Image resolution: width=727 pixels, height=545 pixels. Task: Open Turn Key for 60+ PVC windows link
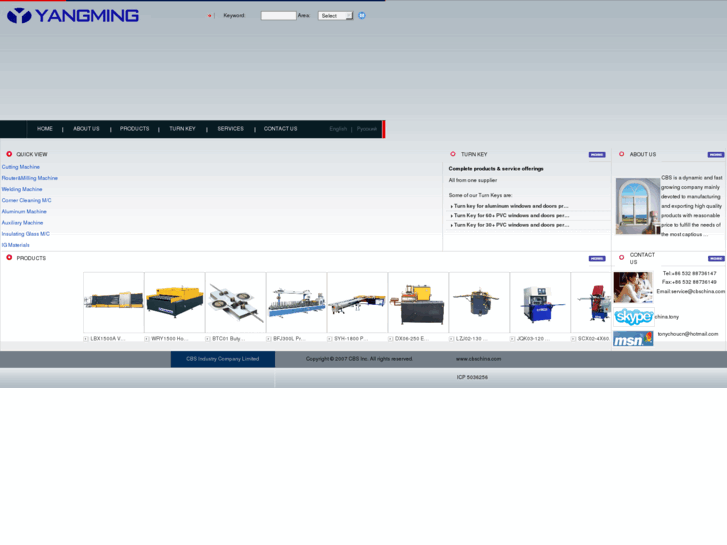pyautogui.click(x=511, y=215)
